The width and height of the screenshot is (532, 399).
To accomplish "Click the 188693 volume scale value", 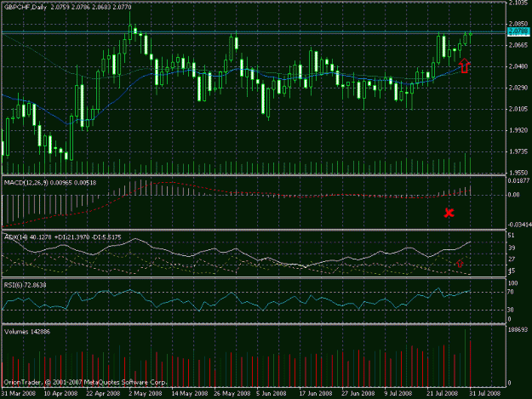I will click(518, 329).
